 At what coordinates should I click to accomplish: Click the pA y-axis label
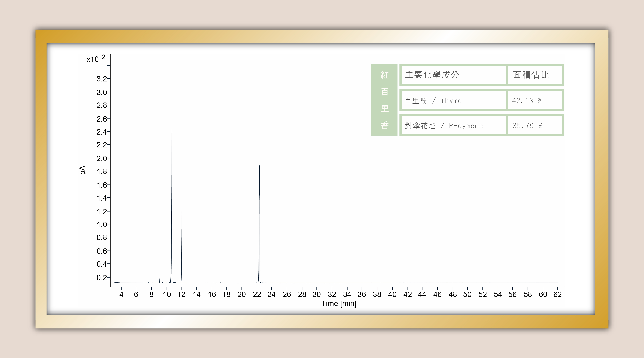tap(83, 170)
